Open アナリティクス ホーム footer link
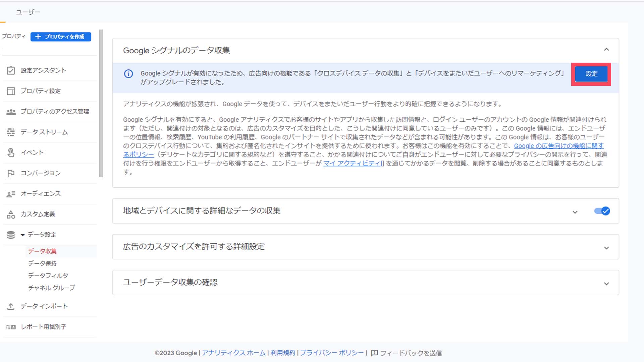This screenshot has width=644, height=362. (233, 353)
